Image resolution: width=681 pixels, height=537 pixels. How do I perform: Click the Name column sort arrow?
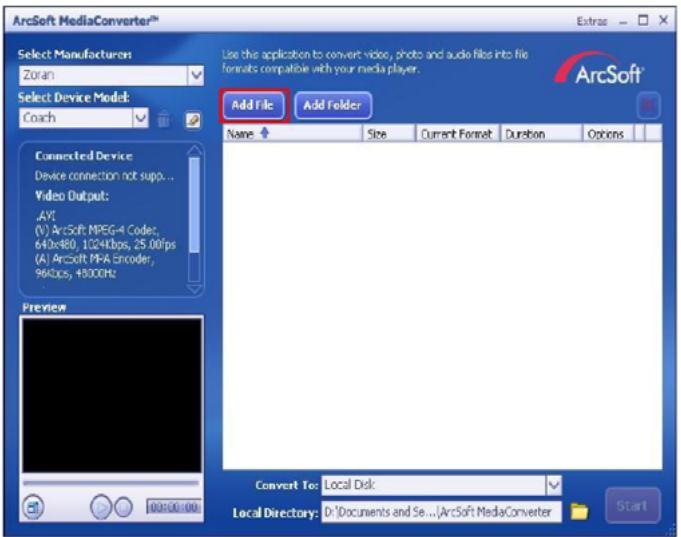point(264,133)
